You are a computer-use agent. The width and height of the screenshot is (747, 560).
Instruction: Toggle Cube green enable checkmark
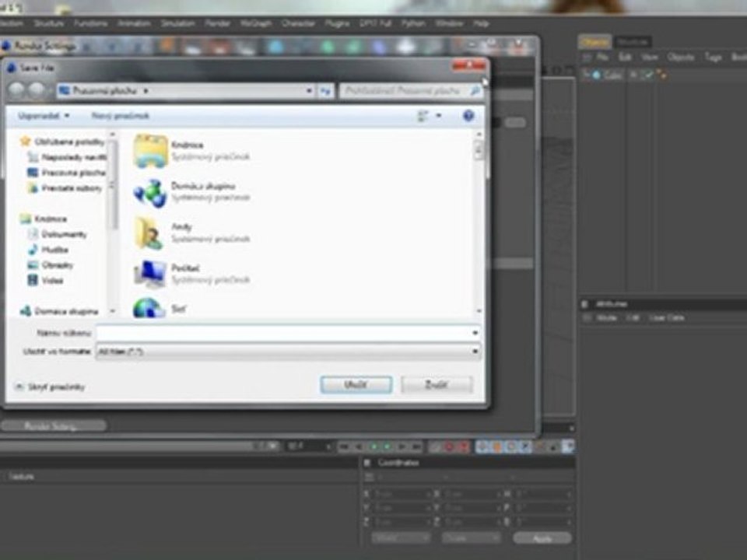[648, 75]
